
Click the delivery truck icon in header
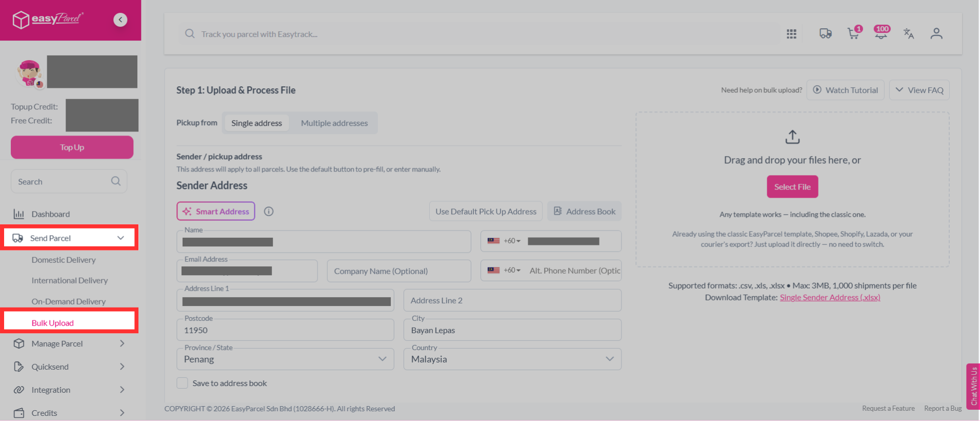tap(825, 34)
